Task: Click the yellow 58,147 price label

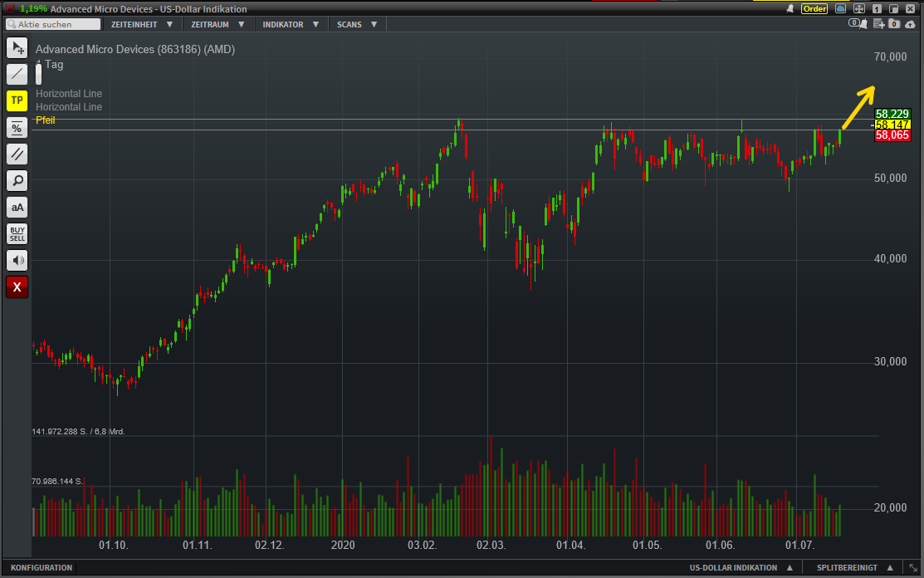Action: pos(892,125)
